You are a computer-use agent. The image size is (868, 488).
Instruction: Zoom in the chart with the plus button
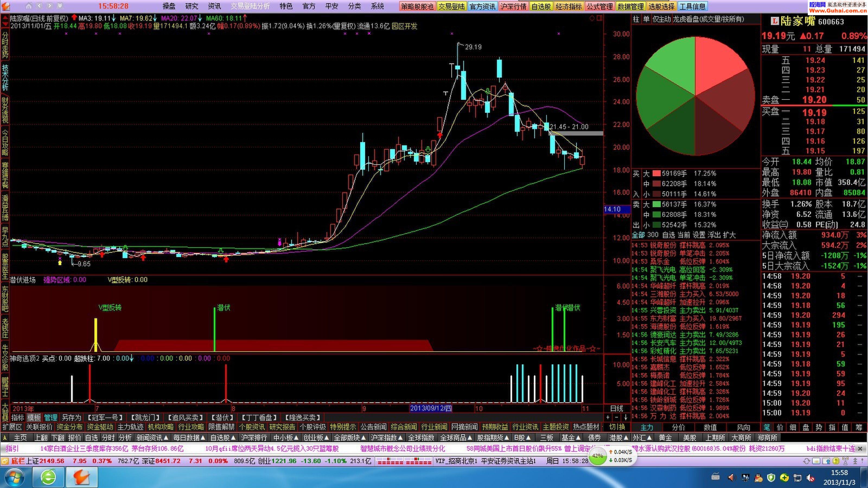coord(608,417)
